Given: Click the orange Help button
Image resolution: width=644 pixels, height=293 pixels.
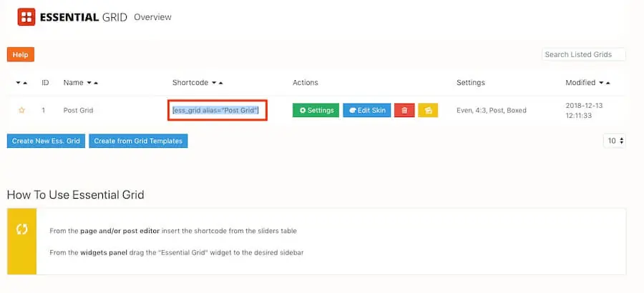Looking at the screenshot, I should pos(21,54).
